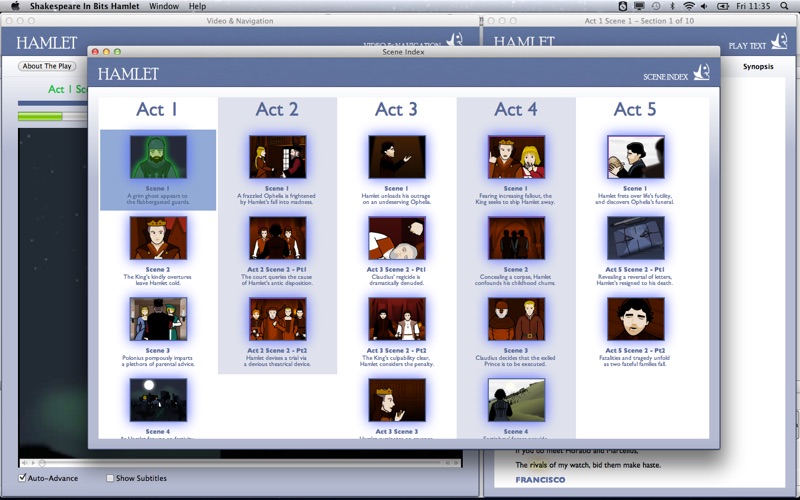Switch to the Synopsis tab
This screenshot has width=800, height=500.
click(x=757, y=66)
